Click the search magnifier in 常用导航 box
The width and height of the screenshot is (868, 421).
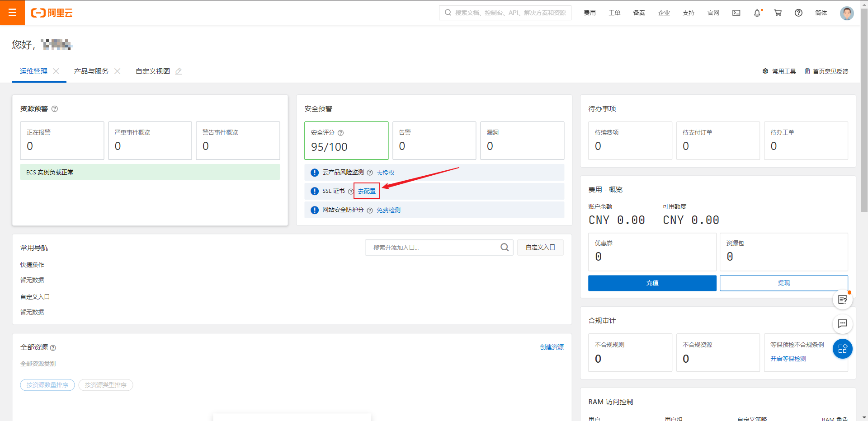pyautogui.click(x=505, y=247)
